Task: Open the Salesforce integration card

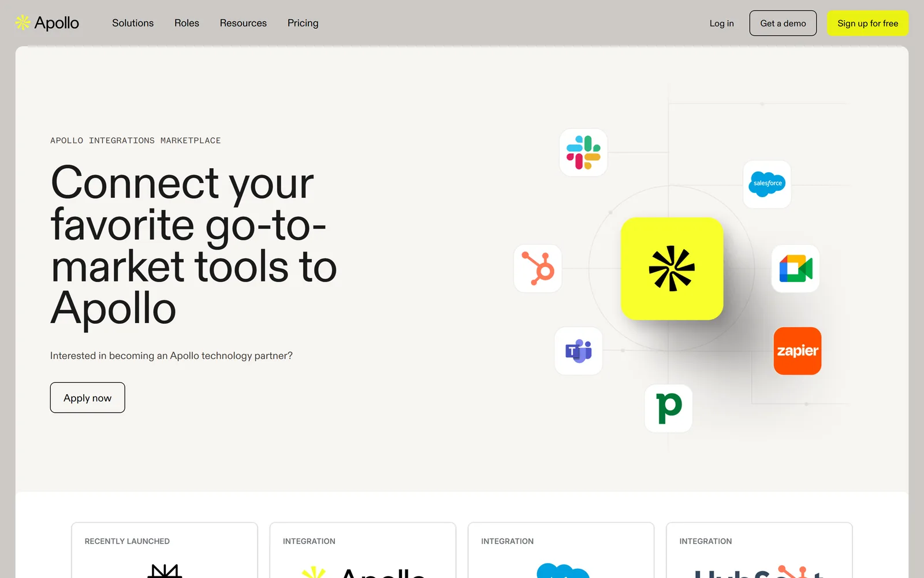Action: point(561,550)
